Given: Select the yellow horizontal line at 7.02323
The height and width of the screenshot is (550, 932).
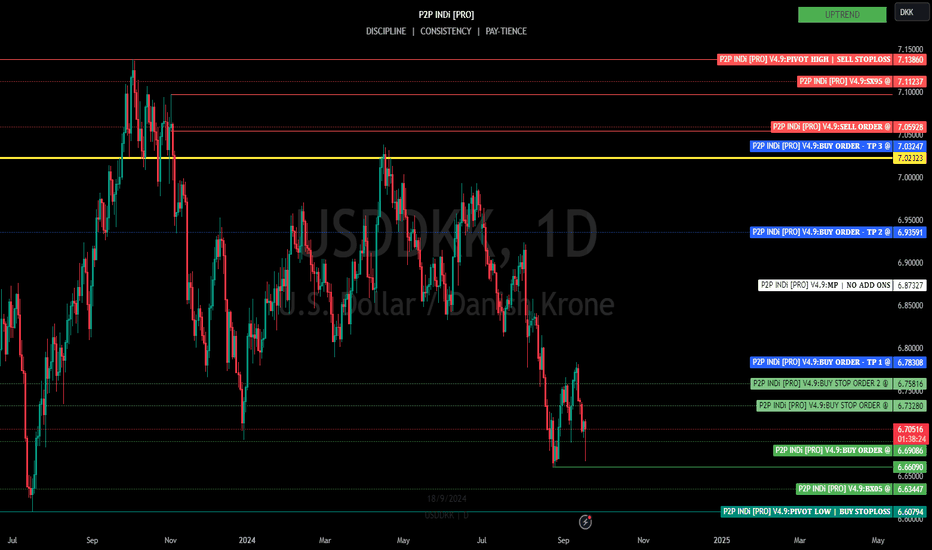Looking at the screenshot, I should [446, 158].
